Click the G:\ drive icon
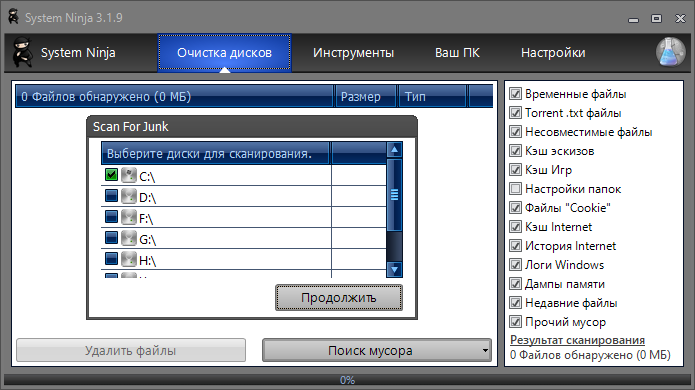Image resolution: width=695 pixels, height=390 pixels. point(129,238)
